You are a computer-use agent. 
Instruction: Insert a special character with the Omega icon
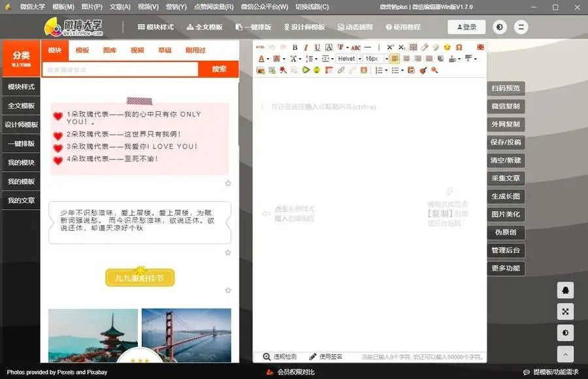click(x=459, y=47)
